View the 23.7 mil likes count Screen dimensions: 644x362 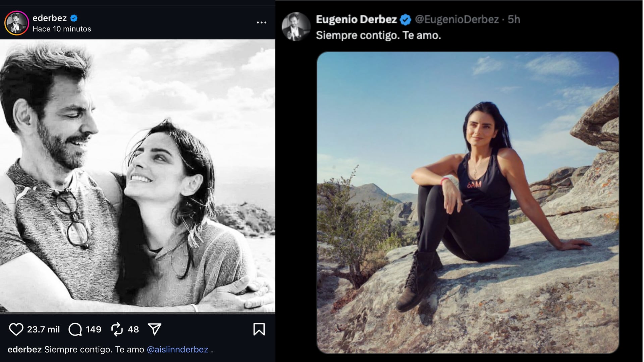click(43, 329)
